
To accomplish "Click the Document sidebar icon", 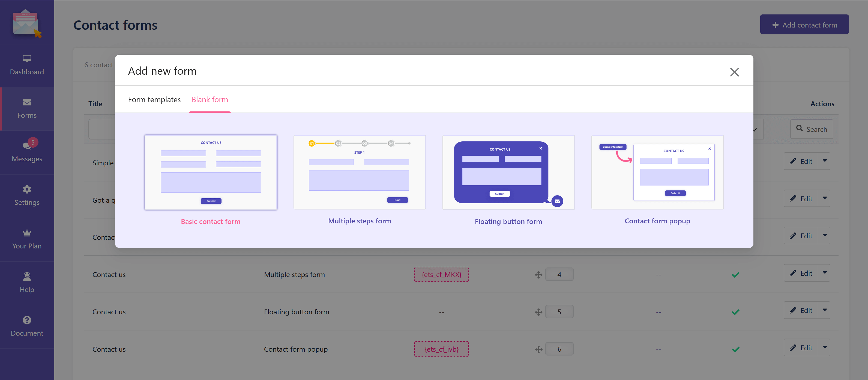I will point(26,326).
